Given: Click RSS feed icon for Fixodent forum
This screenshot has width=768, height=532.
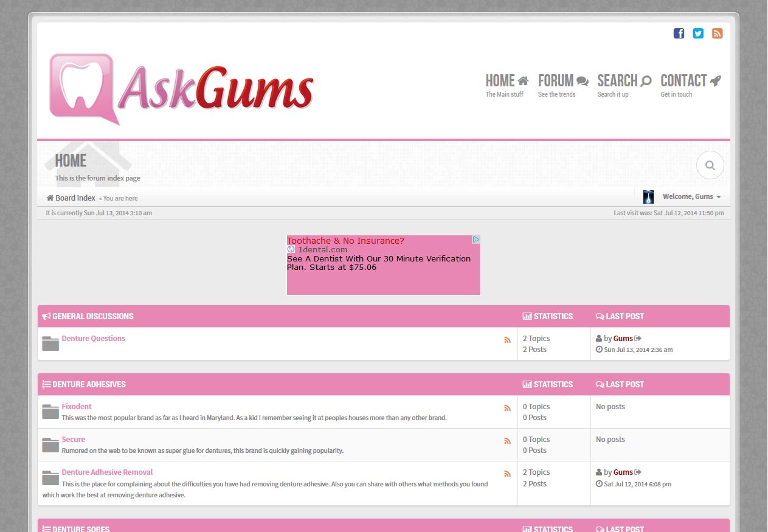Looking at the screenshot, I should tap(507, 409).
